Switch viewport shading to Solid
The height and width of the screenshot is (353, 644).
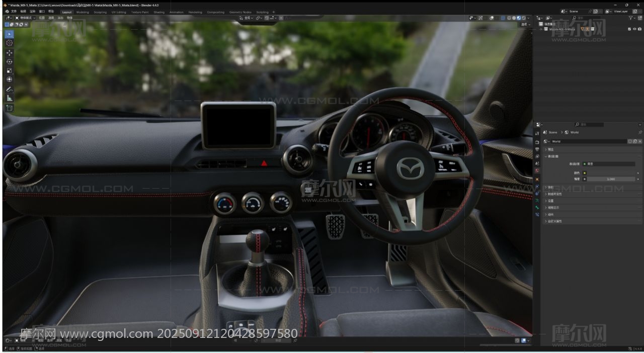[x=514, y=18]
